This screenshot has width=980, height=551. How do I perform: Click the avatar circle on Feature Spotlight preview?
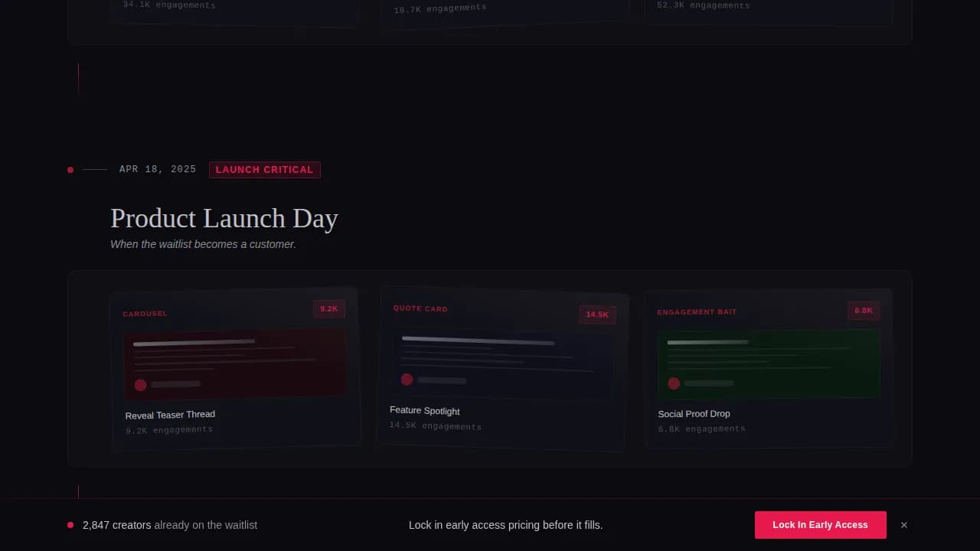[x=407, y=379]
